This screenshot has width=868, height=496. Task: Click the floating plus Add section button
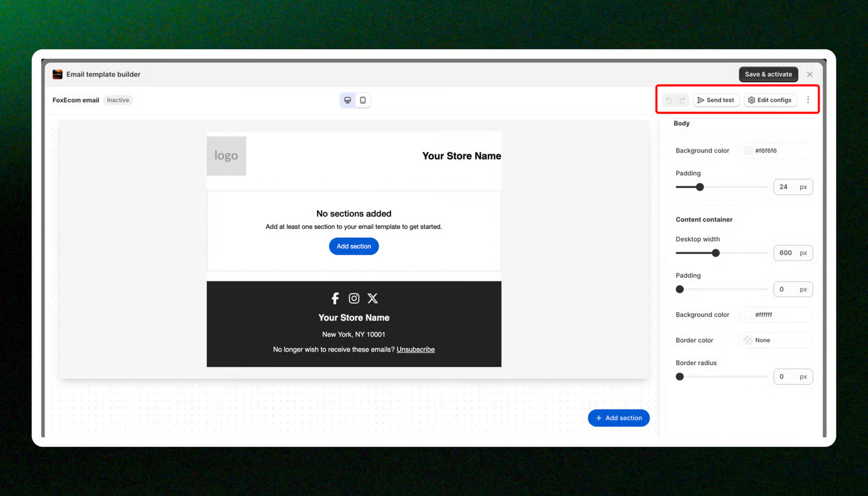(x=618, y=418)
